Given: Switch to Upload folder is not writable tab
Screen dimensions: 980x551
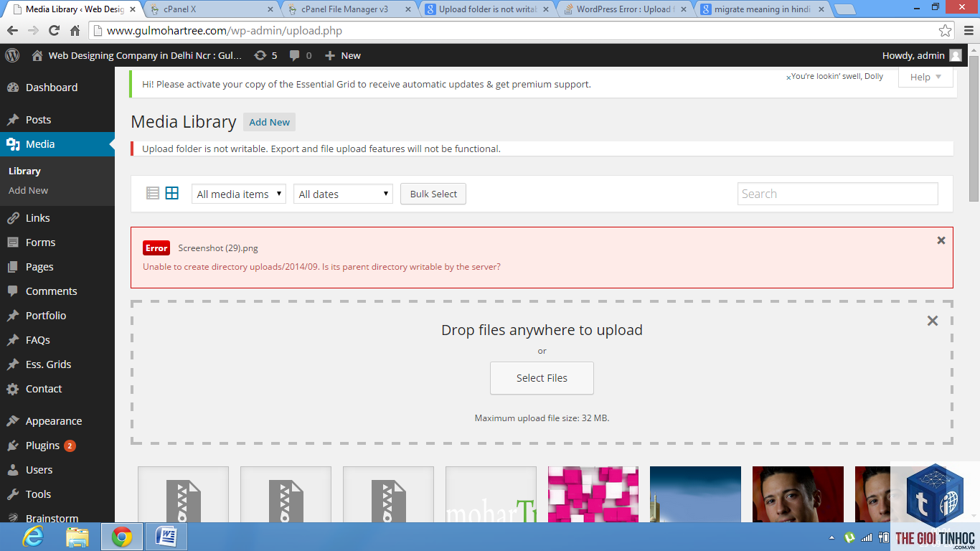Looking at the screenshot, I should [x=488, y=9].
